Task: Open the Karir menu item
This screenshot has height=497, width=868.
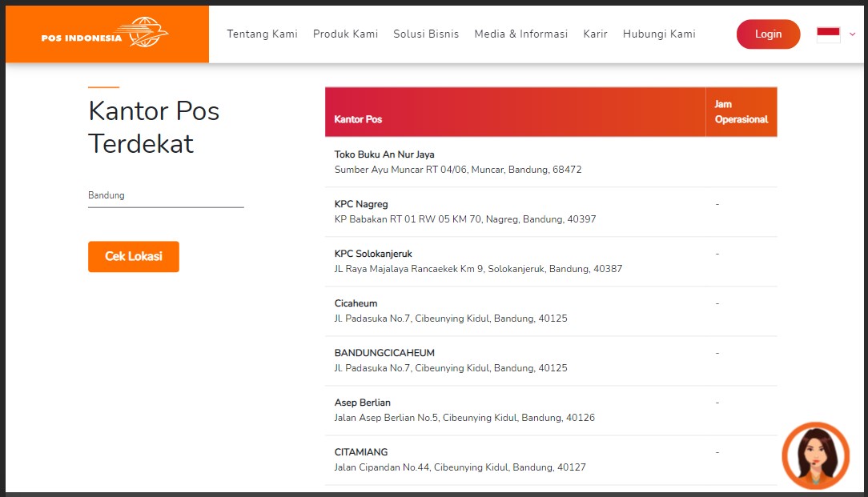Action: [x=595, y=34]
